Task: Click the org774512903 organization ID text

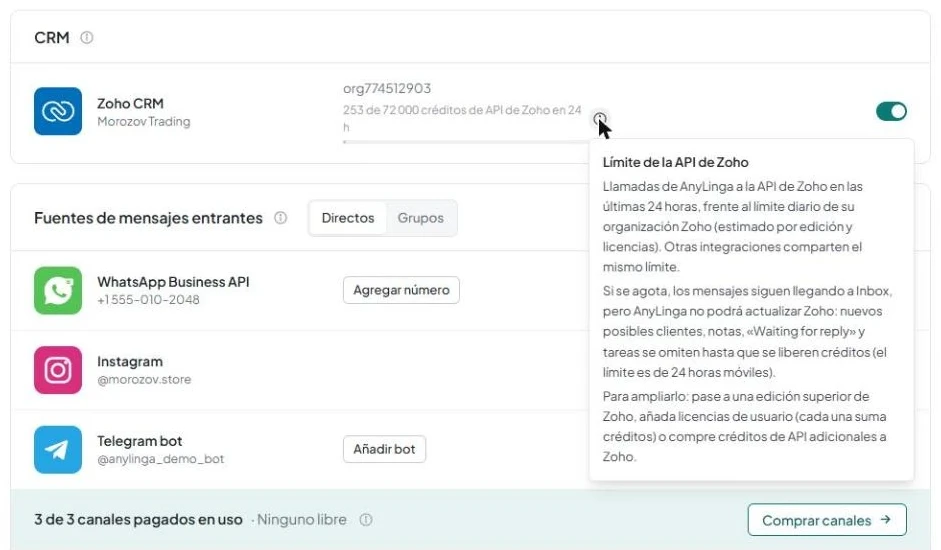Action: (x=387, y=88)
